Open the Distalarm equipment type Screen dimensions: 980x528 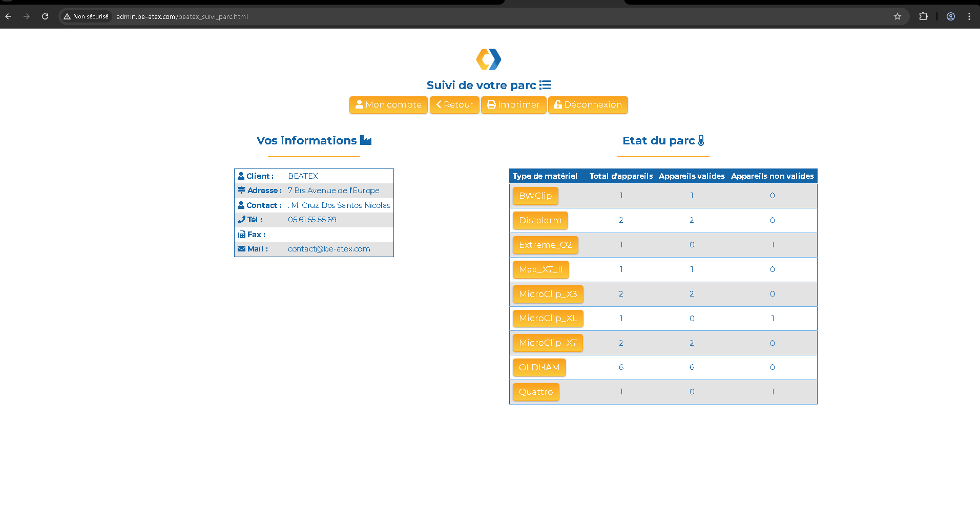point(540,220)
